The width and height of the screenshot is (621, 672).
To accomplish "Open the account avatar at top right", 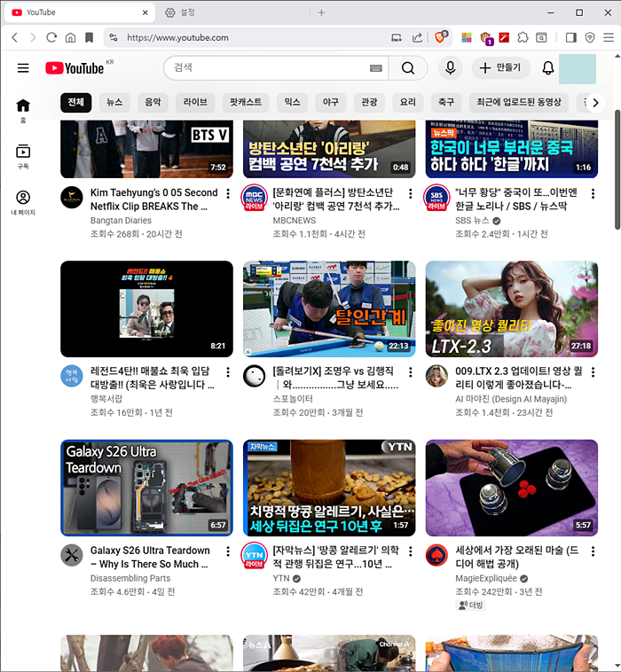I will (x=578, y=69).
